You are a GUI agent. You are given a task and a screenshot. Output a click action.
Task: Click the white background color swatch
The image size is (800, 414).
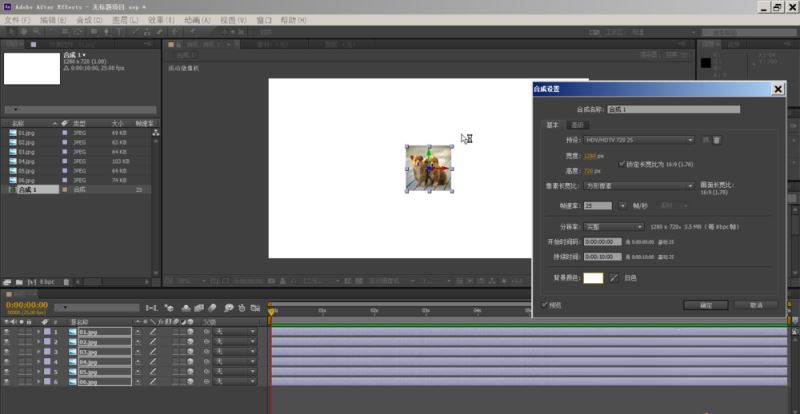pos(593,278)
